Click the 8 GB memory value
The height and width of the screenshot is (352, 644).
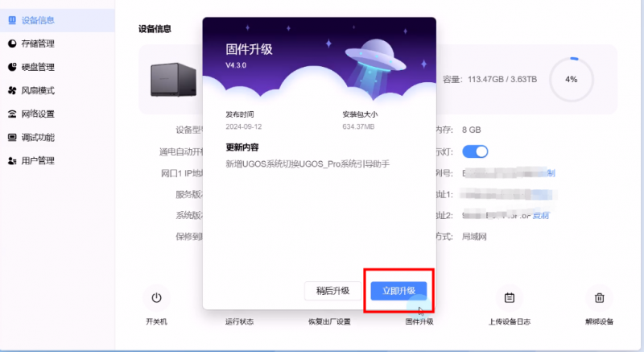coord(472,130)
